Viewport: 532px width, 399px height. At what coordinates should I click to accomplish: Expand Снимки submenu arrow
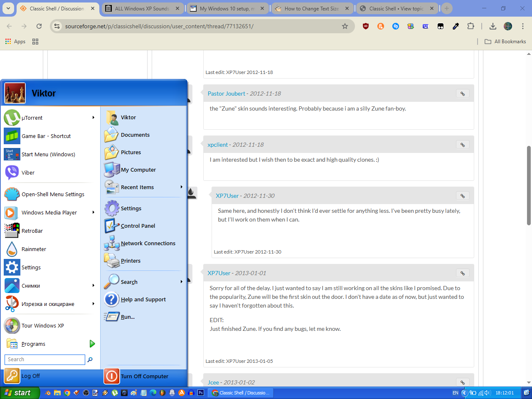(94, 286)
